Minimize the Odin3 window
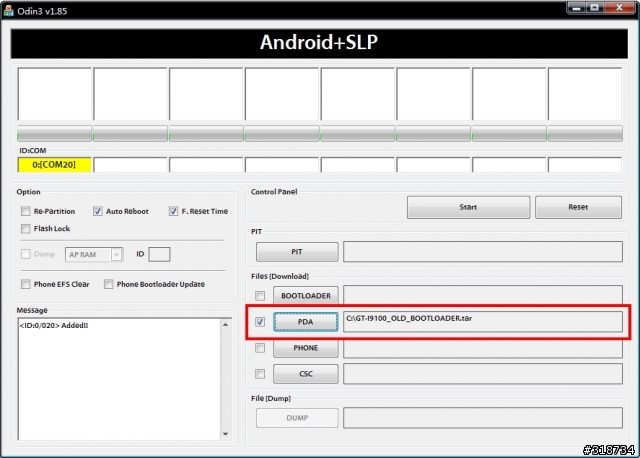Viewport: 640px width, 458px height. tap(577, 8)
